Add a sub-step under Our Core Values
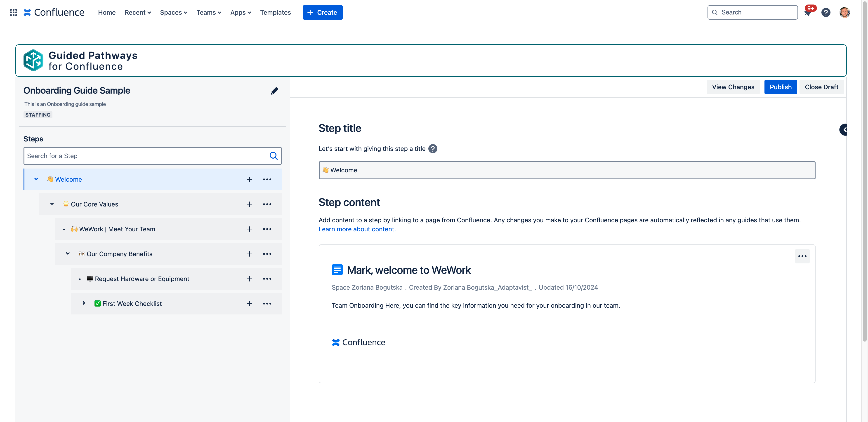Screen dimensions: 868x422 coord(249,204)
